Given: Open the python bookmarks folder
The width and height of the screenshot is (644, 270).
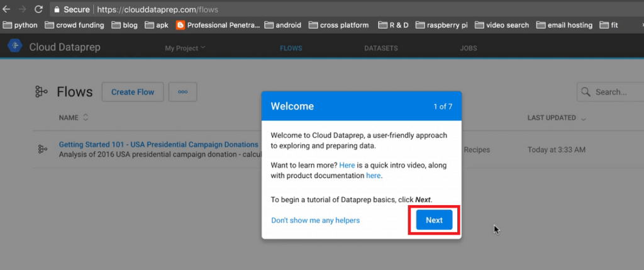Looking at the screenshot, I should coord(20,25).
